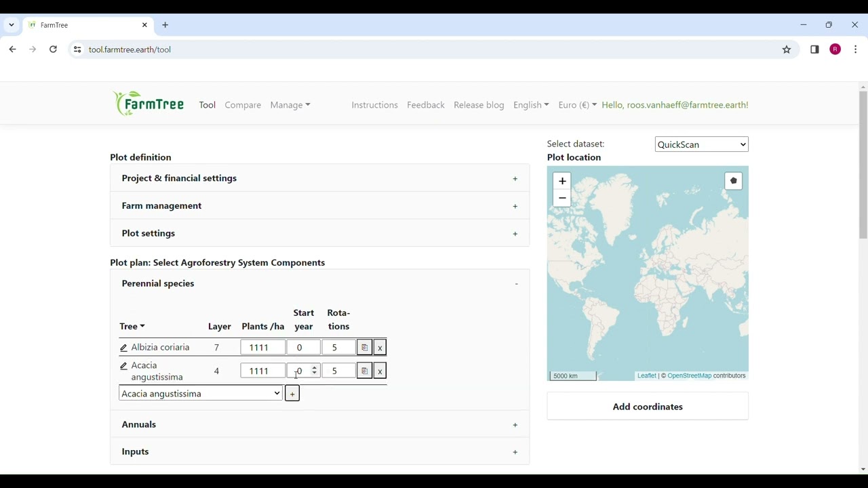Open the Tree column dropdown
This screenshot has height=488, width=868.
(x=132, y=327)
